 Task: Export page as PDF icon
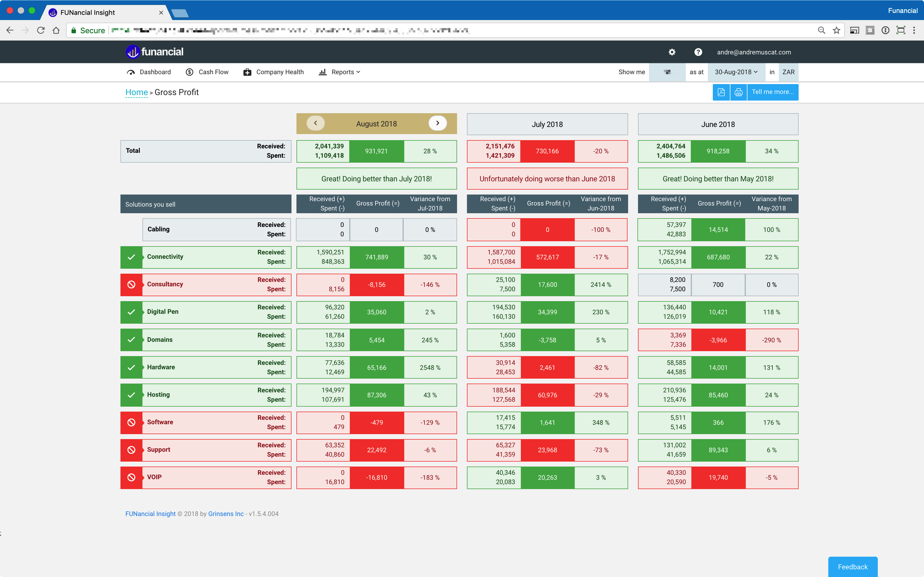point(721,92)
